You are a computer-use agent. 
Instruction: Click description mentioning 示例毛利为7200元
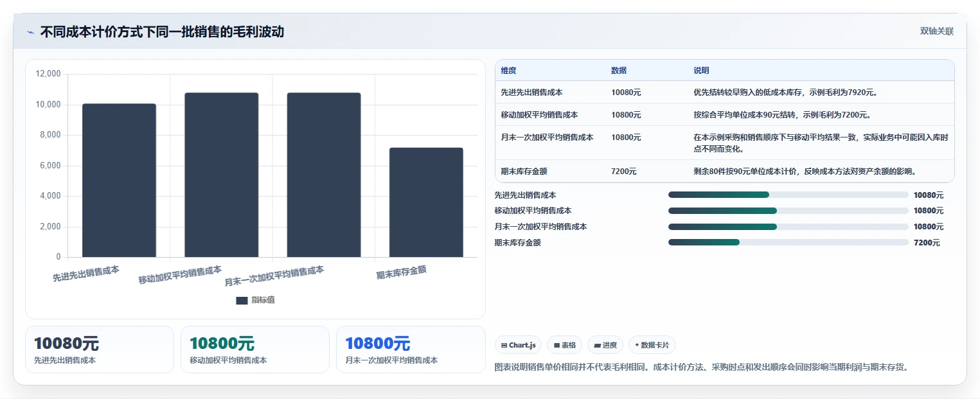(782, 115)
